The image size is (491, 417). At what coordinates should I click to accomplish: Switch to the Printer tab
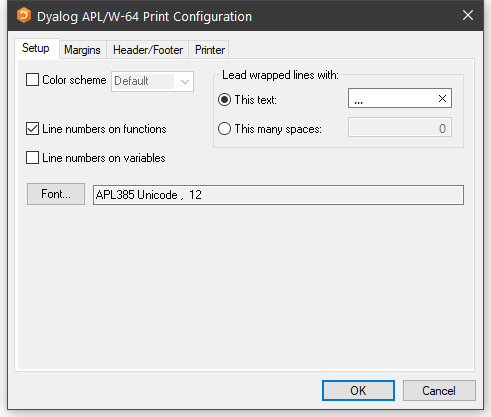point(210,50)
